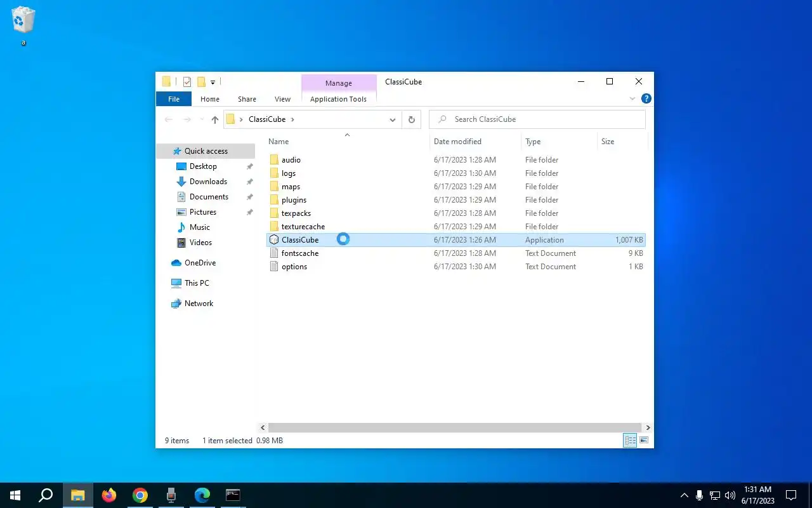Open the recent locations dropdown arrow
This screenshot has width=812, height=508.
pyautogui.click(x=202, y=119)
